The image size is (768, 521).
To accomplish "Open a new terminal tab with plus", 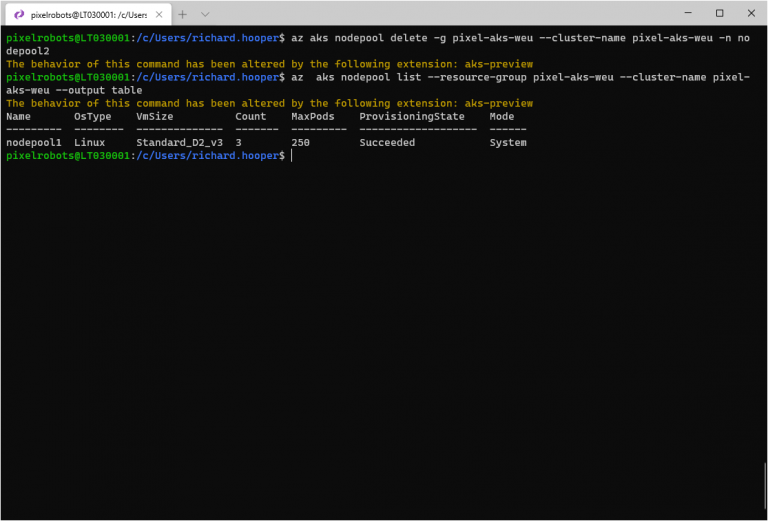I will tap(182, 14).
